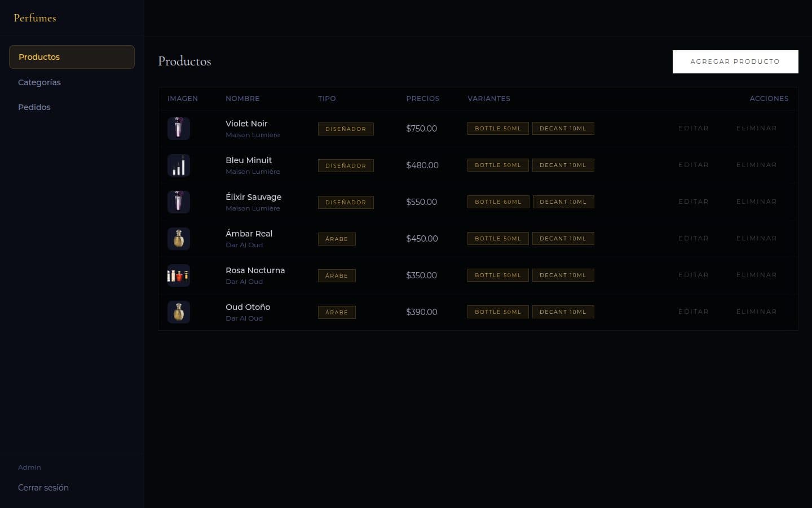Click the Diseñador tag on Bleu Minuit
Screen dimensions: 812x508
[x=346, y=165]
